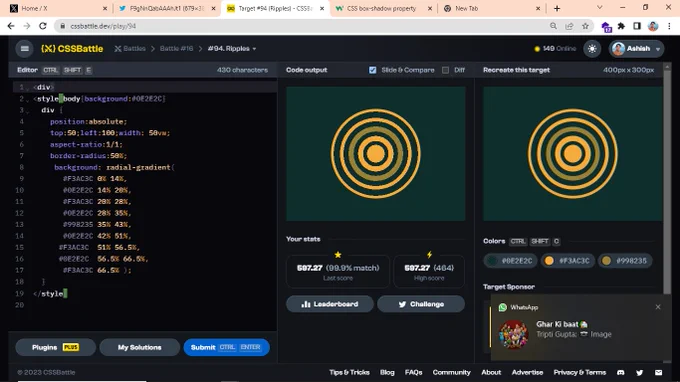Image resolution: width=680 pixels, height=382 pixels.
Task: Collapse the code fold on line 3
Action: 27,111
